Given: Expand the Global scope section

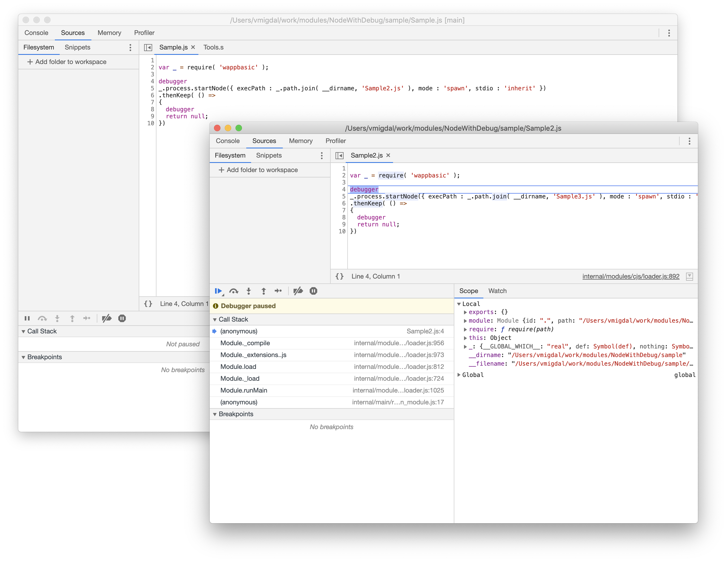Looking at the screenshot, I should 459,375.
